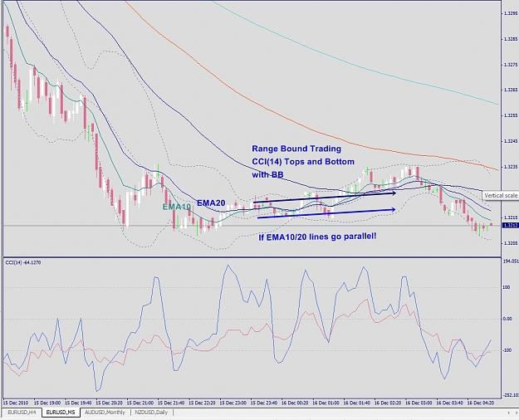This screenshot has height=420, width=519.
Task: Click the '16 Dec 00:20' time label
Action: 295,403
